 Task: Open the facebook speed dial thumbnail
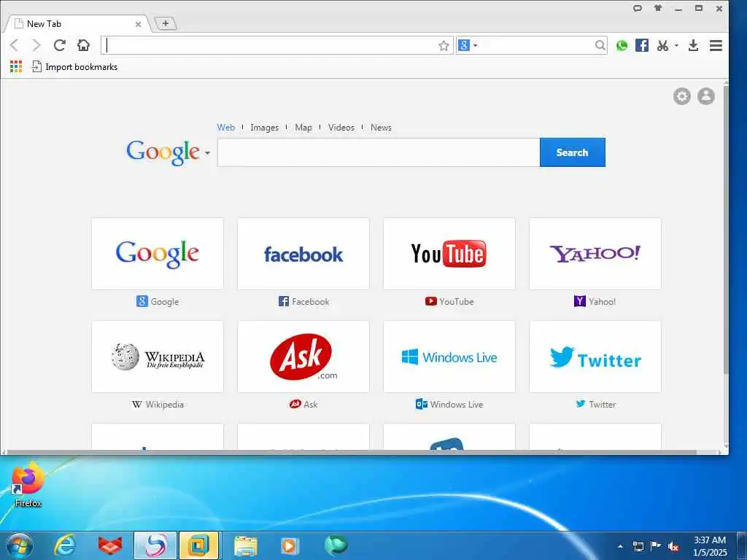303,254
